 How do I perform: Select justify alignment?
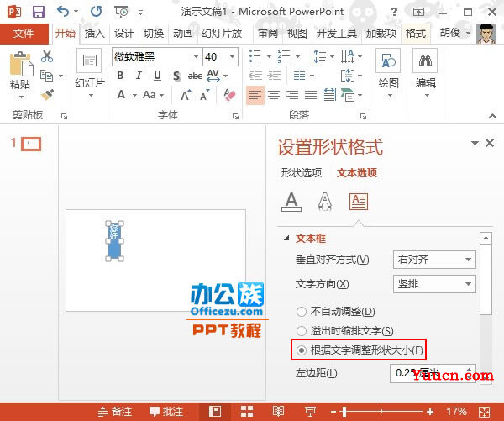click(x=311, y=95)
